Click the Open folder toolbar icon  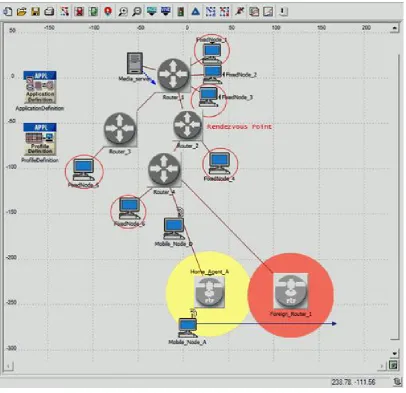[21, 12]
